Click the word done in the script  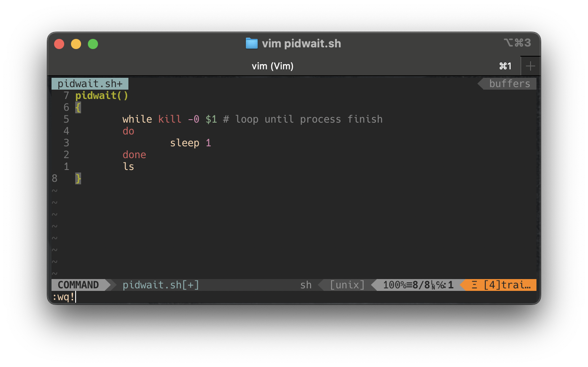[134, 155]
